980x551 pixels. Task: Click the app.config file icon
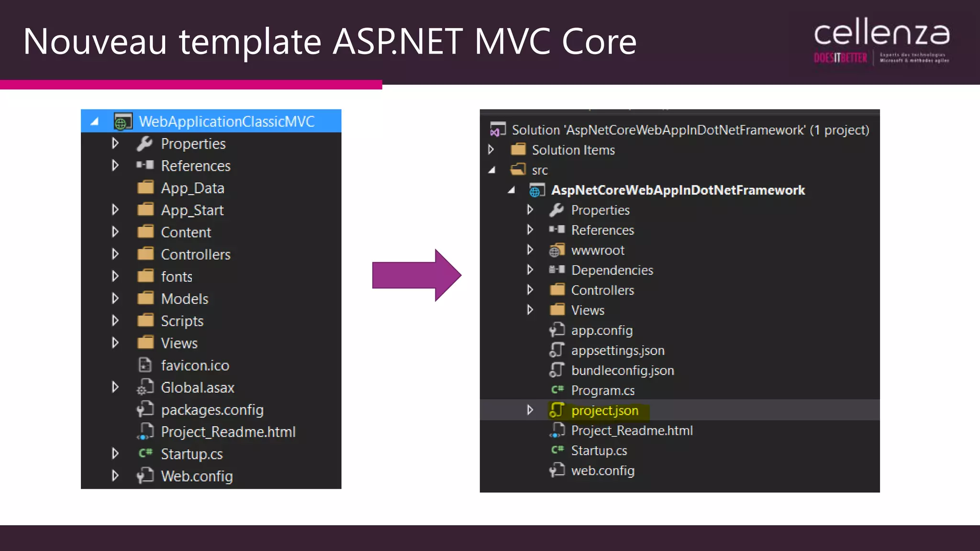557,330
